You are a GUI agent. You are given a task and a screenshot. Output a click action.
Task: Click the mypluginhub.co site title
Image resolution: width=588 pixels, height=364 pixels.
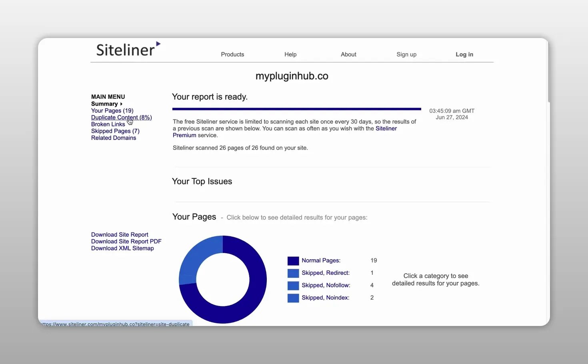tap(292, 76)
